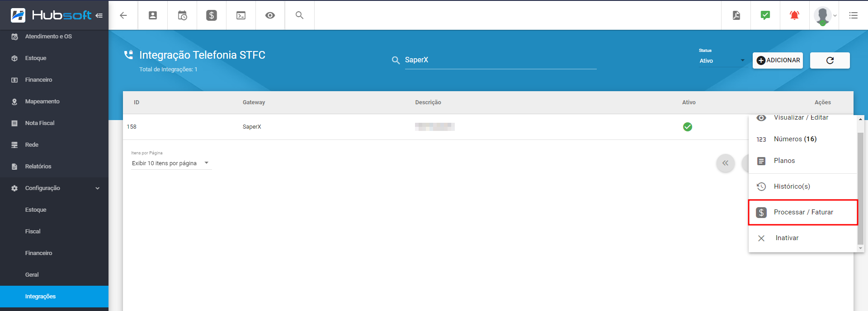Click ID 158 cell
The height and width of the screenshot is (311, 868).
[132, 127]
